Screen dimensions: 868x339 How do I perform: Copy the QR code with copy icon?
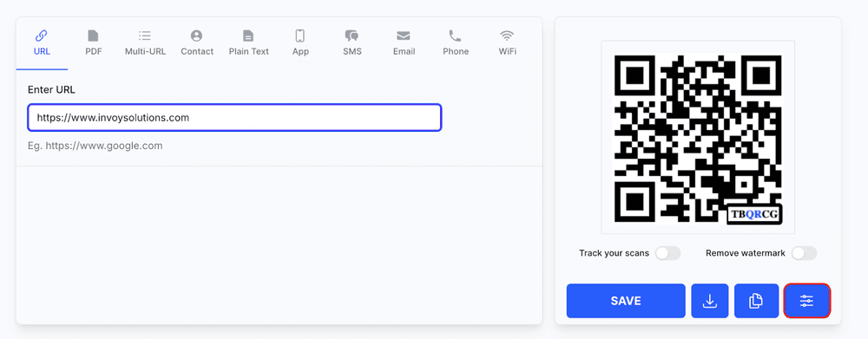coord(756,301)
